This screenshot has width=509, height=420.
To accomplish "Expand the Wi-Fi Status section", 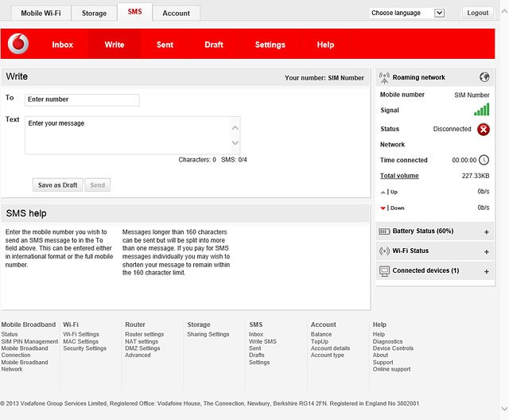I will [x=486, y=251].
